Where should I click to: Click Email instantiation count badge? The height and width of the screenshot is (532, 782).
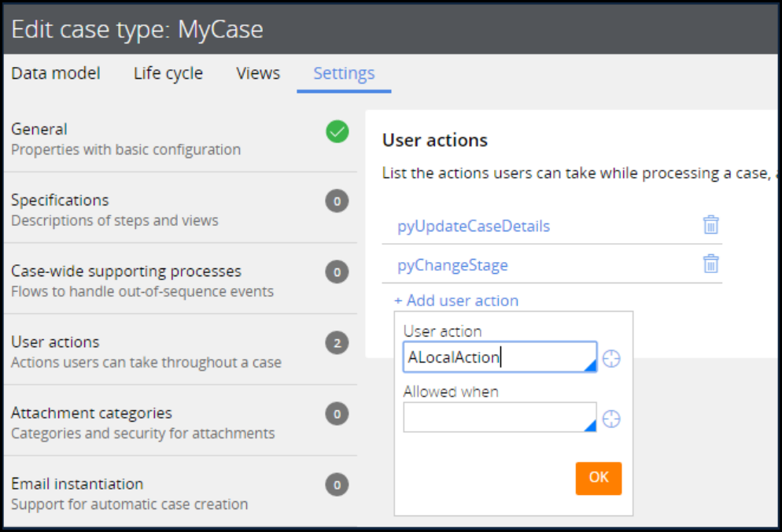pos(337,485)
